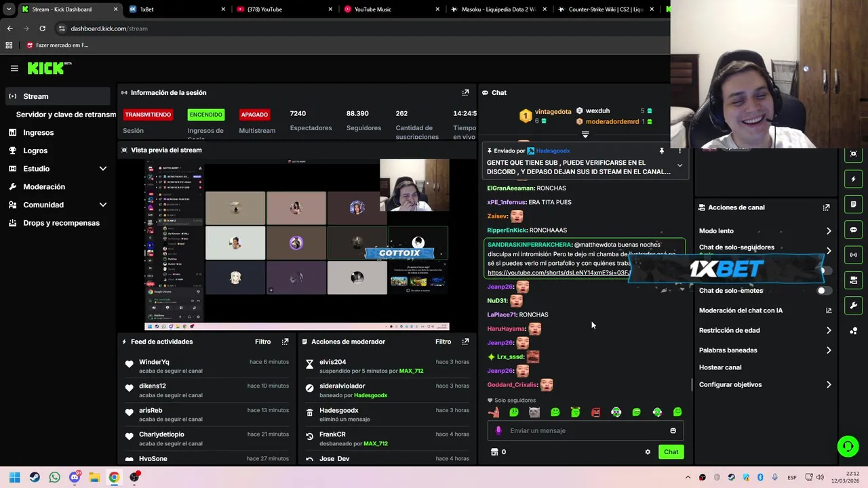Expand the Estudio sidebar section
Image resolution: width=868 pixels, height=488 pixels.
tap(103, 169)
